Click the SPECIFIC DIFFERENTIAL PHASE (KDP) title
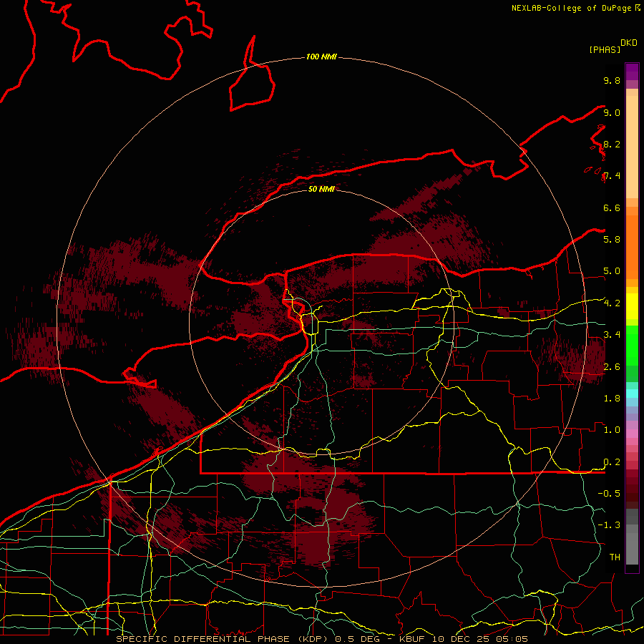Image resolution: width=644 pixels, height=644 pixels. click(223, 639)
